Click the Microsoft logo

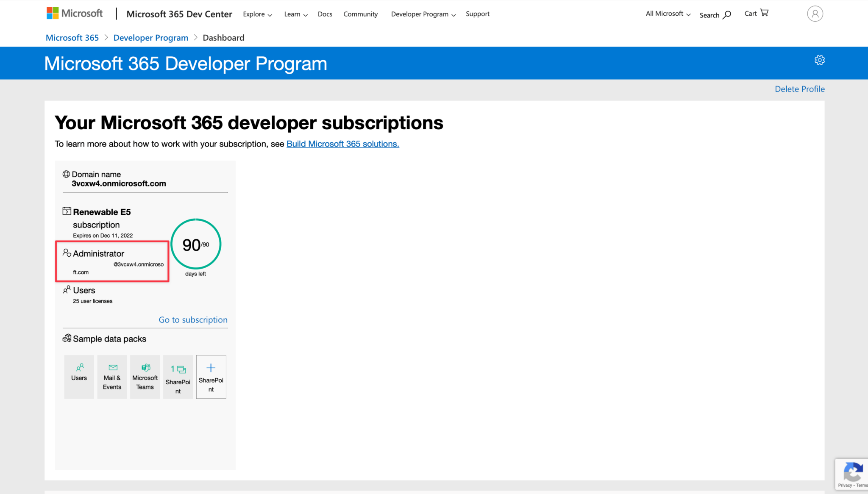click(x=75, y=13)
